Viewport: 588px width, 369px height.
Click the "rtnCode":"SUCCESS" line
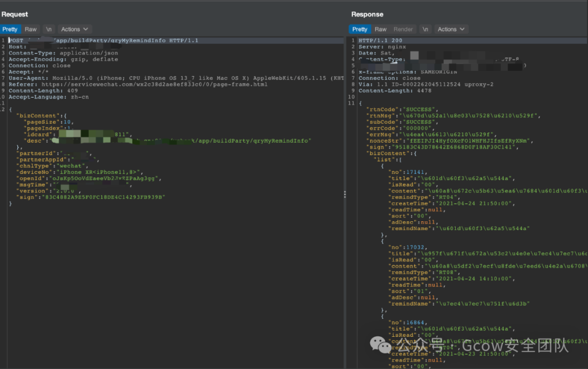tap(402, 110)
